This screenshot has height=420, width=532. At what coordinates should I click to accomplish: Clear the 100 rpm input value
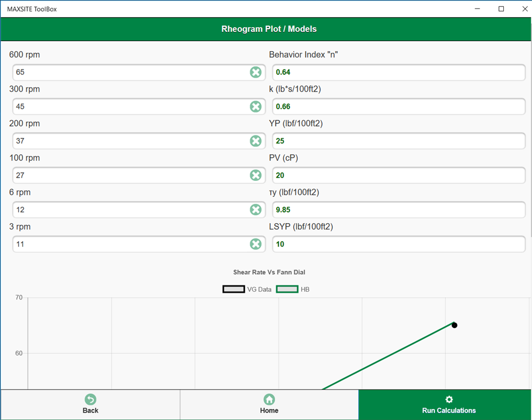point(255,175)
